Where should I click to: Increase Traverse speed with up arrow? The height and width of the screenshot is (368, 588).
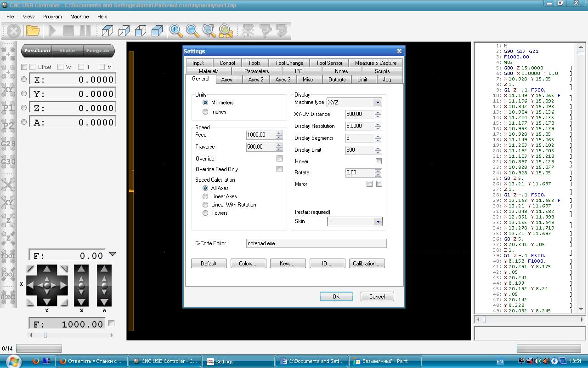point(279,145)
